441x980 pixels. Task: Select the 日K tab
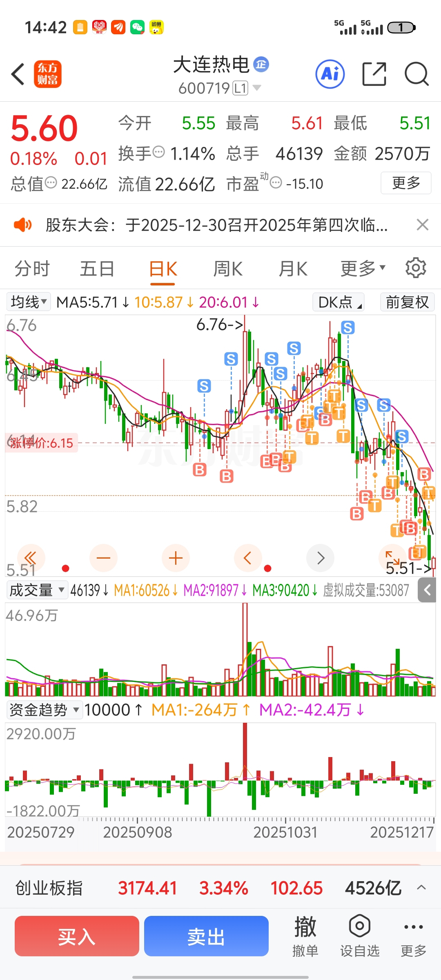(x=163, y=269)
